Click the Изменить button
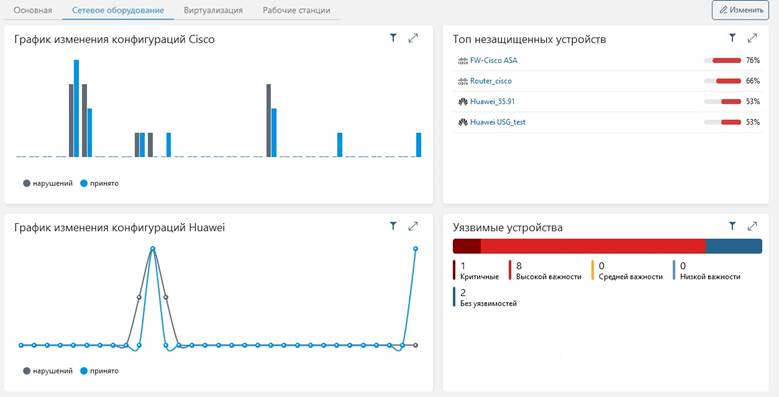779x397 pixels. tap(740, 10)
